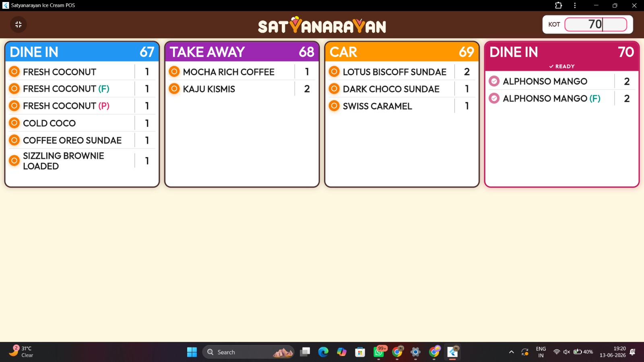Open the clock and date flyout
The width and height of the screenshot is (644, 362).
(613, 352)
